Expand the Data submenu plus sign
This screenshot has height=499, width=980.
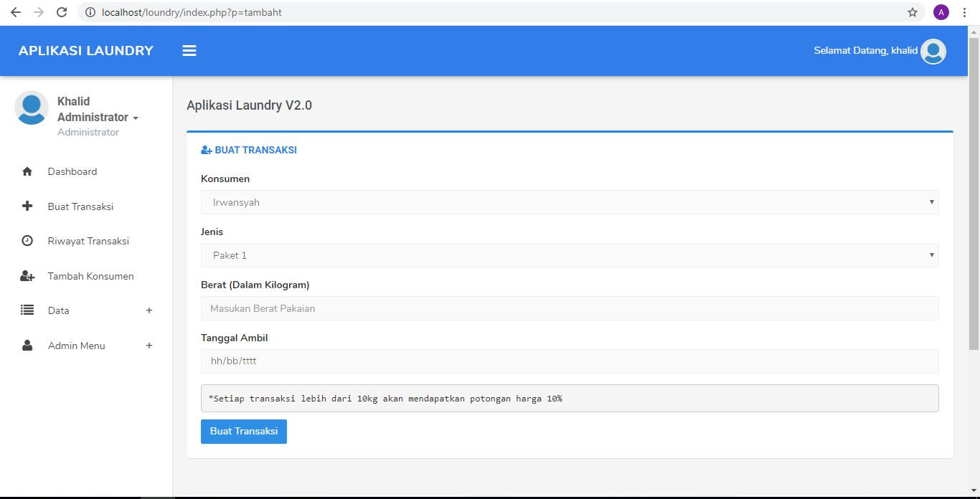pyautogui.click(x=149, y=310)
